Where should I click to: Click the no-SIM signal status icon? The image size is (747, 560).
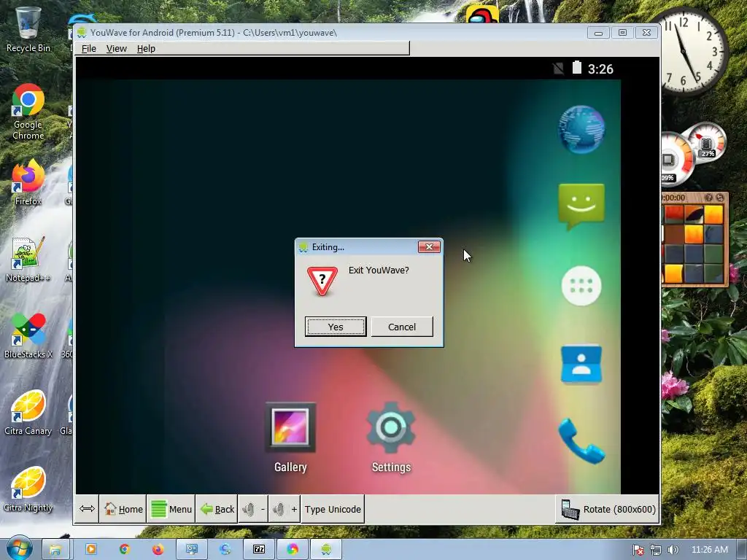[x=558, y=69]
